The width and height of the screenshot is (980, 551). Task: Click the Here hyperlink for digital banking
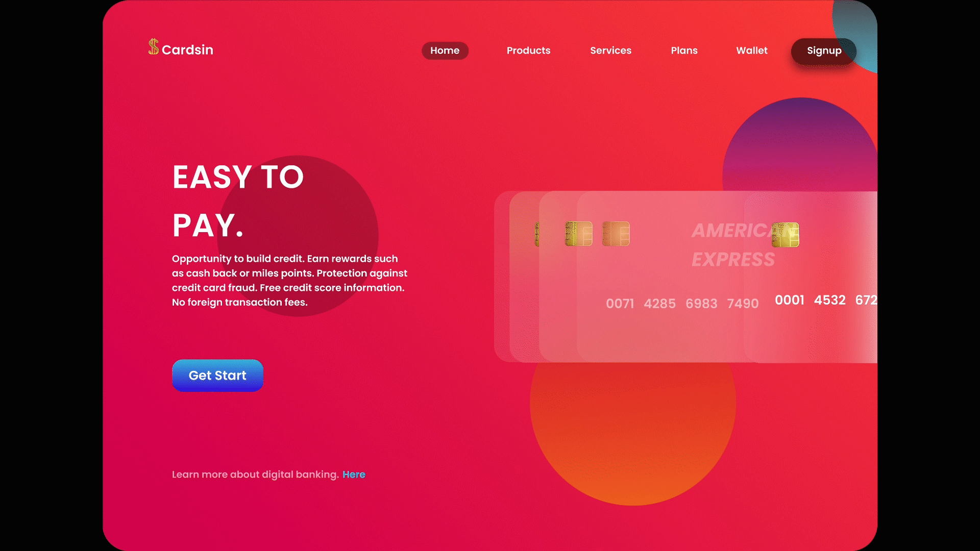pyautogui.click(x=353, y=474)
